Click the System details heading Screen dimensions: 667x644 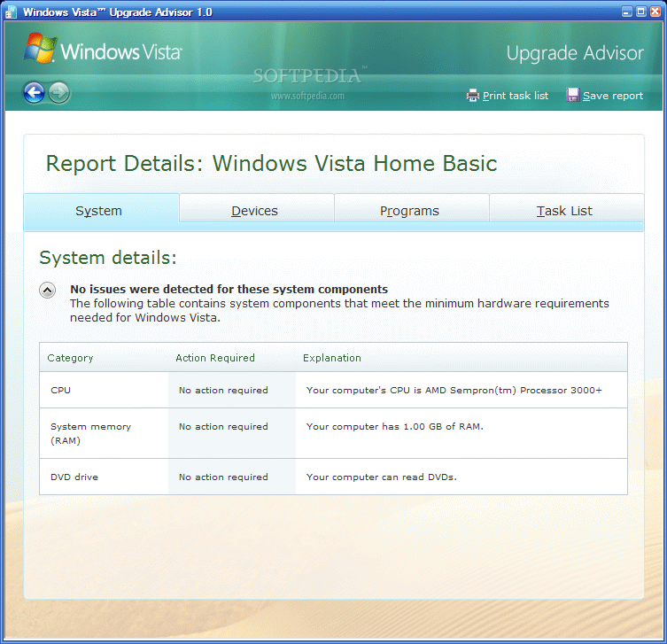pyautogui.click(x=107, y=258)
